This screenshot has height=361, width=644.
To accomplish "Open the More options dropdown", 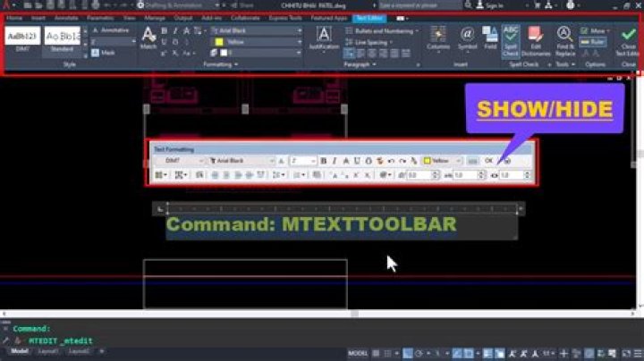I will point(595,30).
